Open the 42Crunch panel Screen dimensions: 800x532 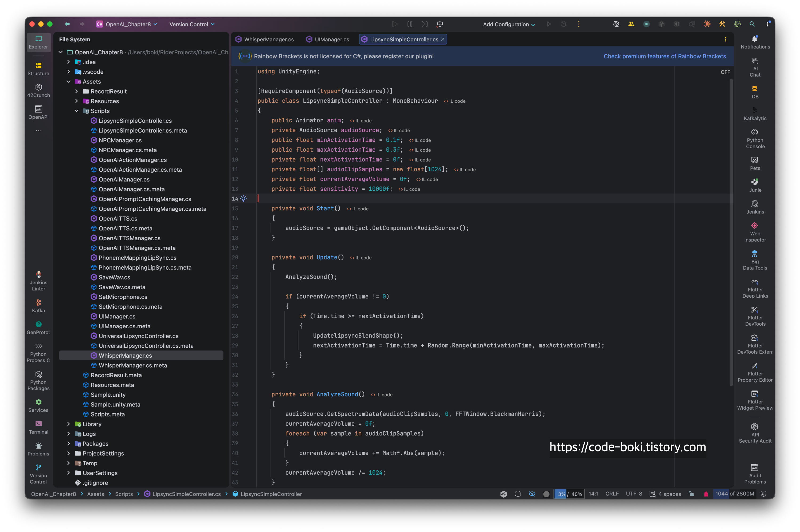[38, 91]
